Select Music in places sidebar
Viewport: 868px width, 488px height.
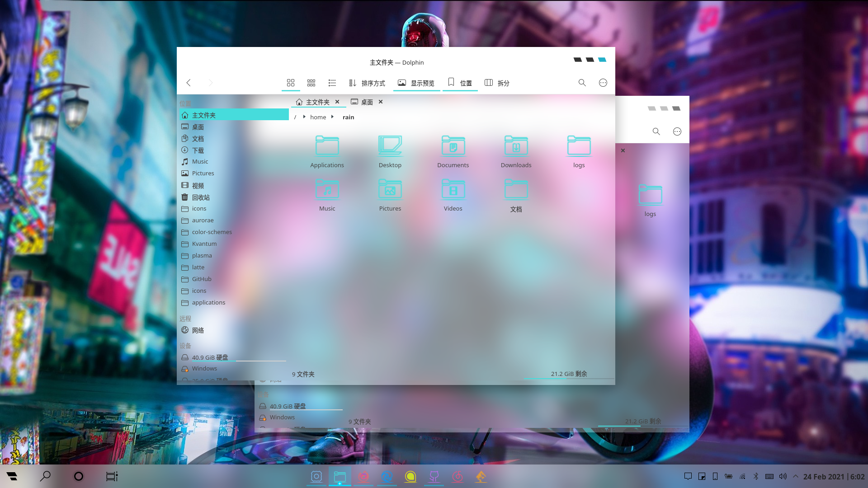234,162
